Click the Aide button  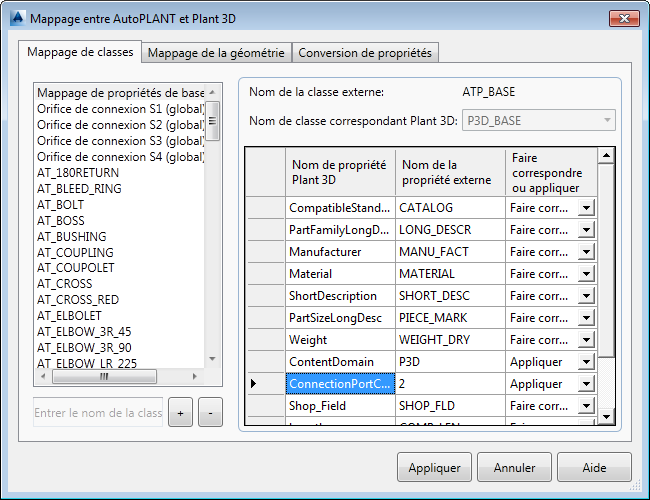[594, 468]
